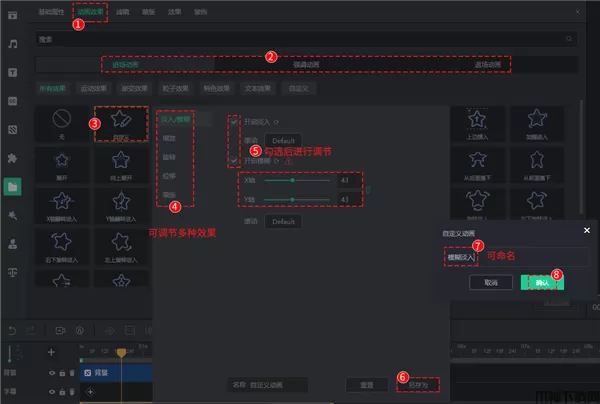Select the 展开 animation preset
The height and width of the screenshot is (404, 600).
click(62, 165)
